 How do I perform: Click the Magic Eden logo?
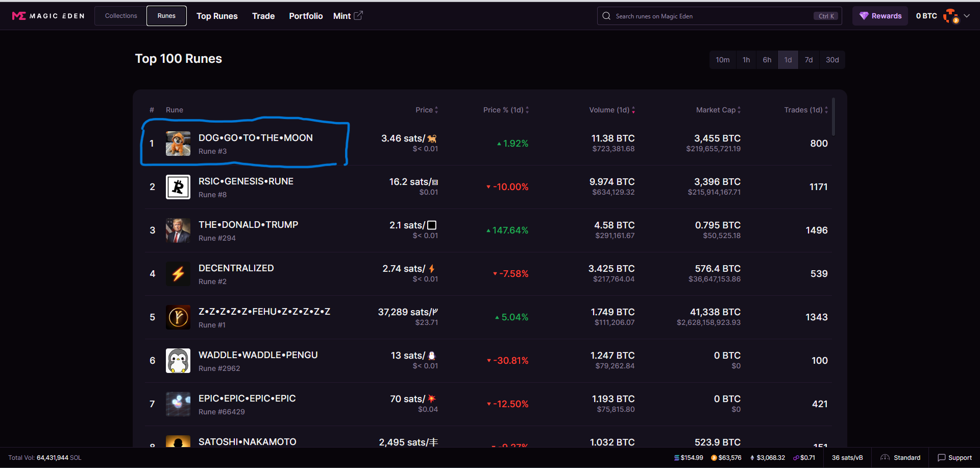pos(48,16)
